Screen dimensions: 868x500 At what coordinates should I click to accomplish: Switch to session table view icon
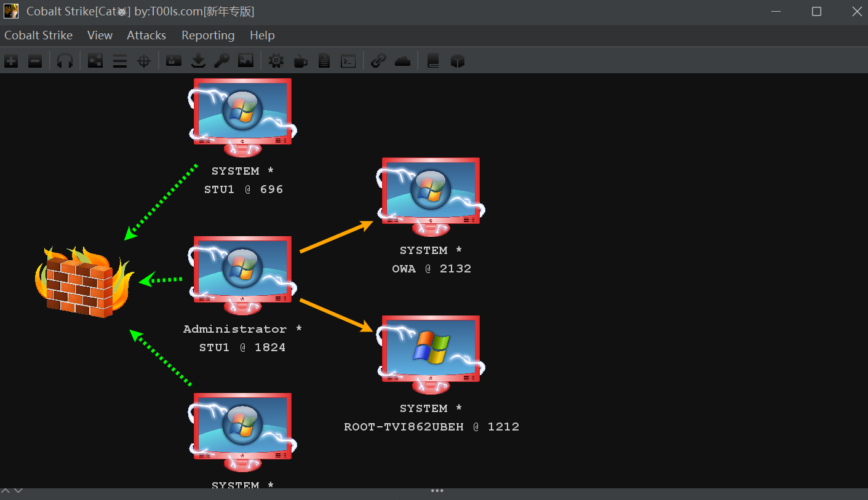coord(120,61)
